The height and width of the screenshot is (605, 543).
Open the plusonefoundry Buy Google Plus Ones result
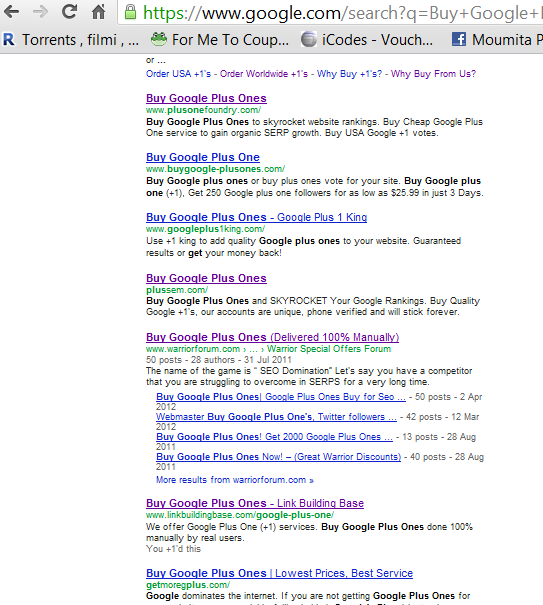206,98
